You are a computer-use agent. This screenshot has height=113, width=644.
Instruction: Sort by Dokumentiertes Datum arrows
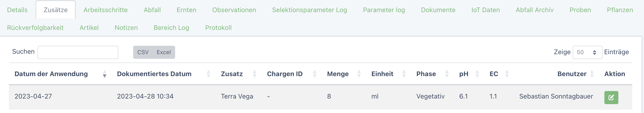click(208, 74)
